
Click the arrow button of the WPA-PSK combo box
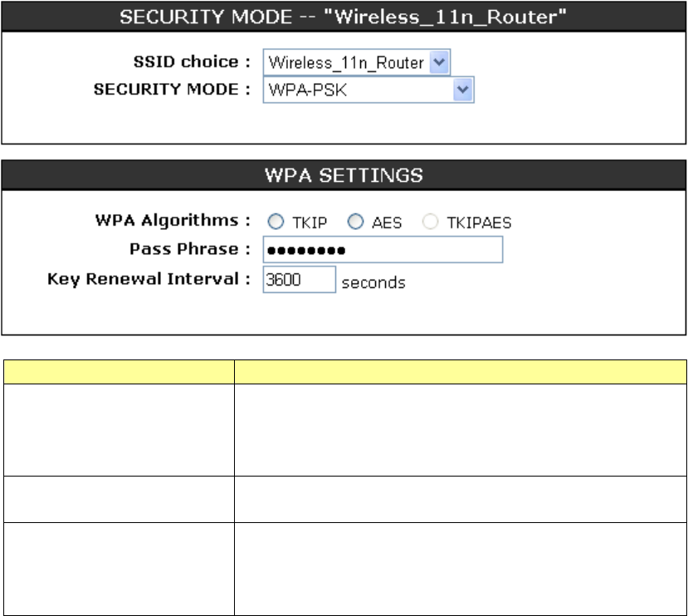tap(463, 90)
